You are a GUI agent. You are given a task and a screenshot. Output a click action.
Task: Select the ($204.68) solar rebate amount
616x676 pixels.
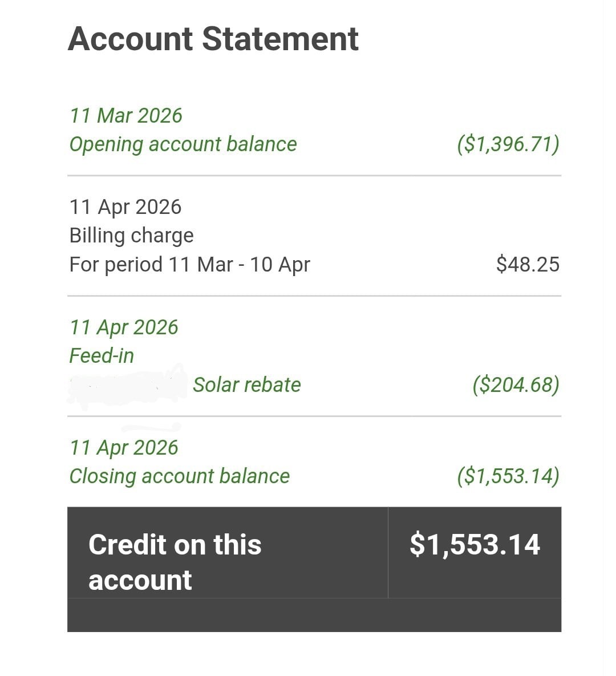pyautogui.click(x=516, y=385)
